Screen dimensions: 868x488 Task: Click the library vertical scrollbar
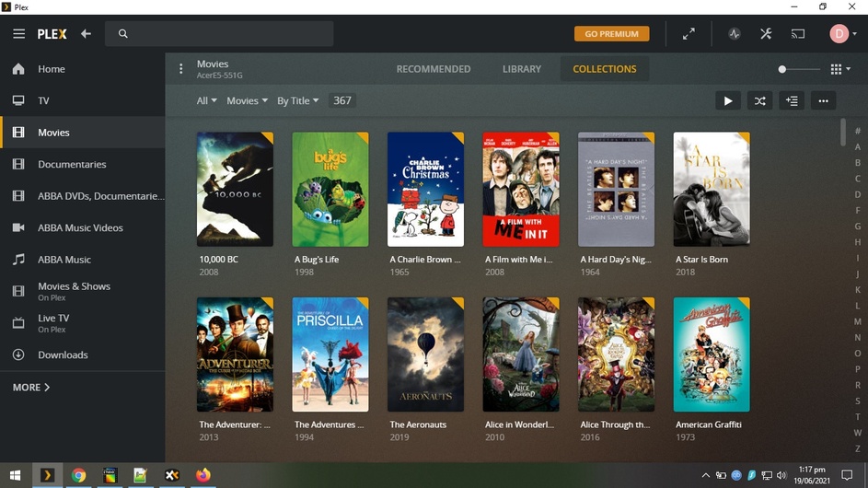843,132
